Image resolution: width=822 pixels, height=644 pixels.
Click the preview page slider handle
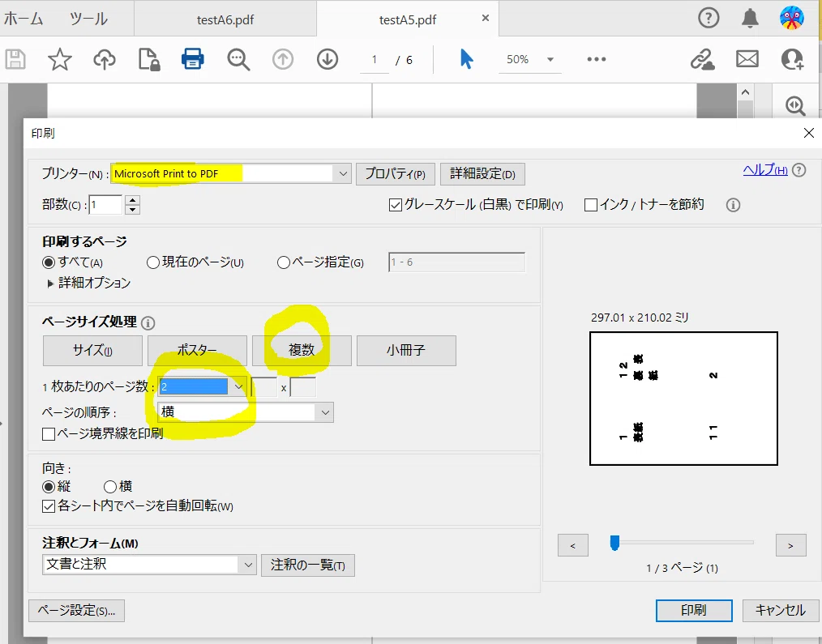(x=614, y=543)
